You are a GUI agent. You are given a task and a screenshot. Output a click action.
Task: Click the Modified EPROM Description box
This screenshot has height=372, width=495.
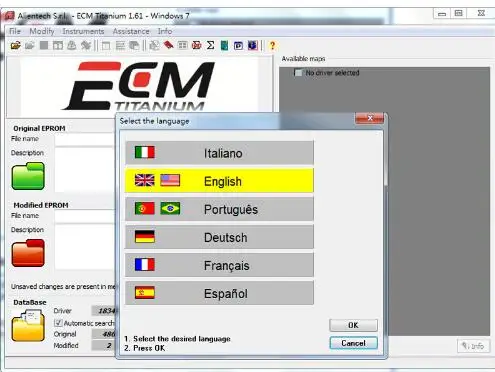pyautogui.click(x=85, y=247)
